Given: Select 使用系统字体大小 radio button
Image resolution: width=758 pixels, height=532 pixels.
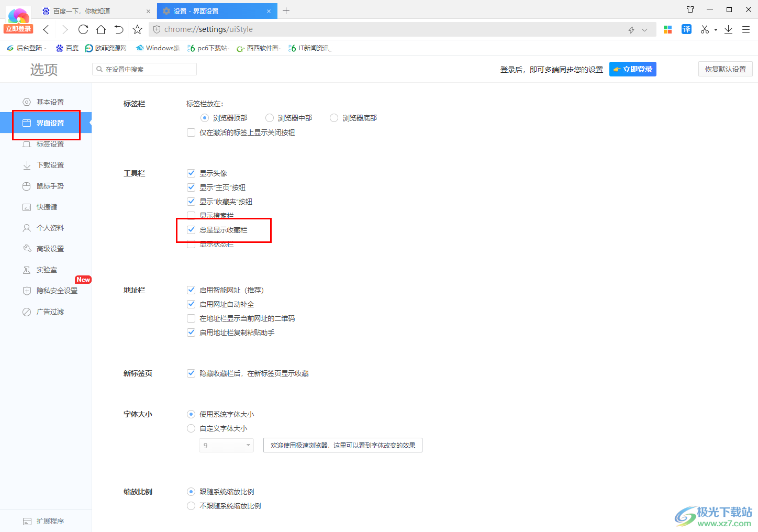Looking at the screenshot, I should tap(191, 414).
